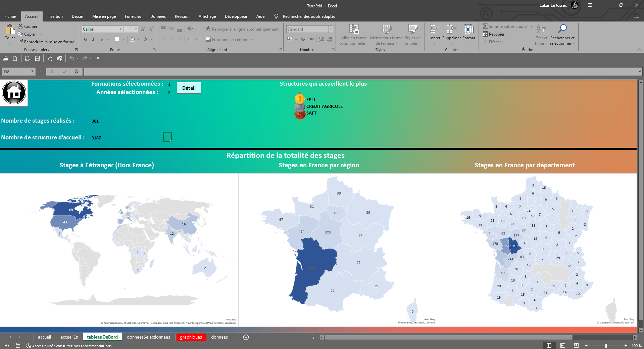Click the Insérer cells icon
The image size is (644, 349).
tap(434, 30)
